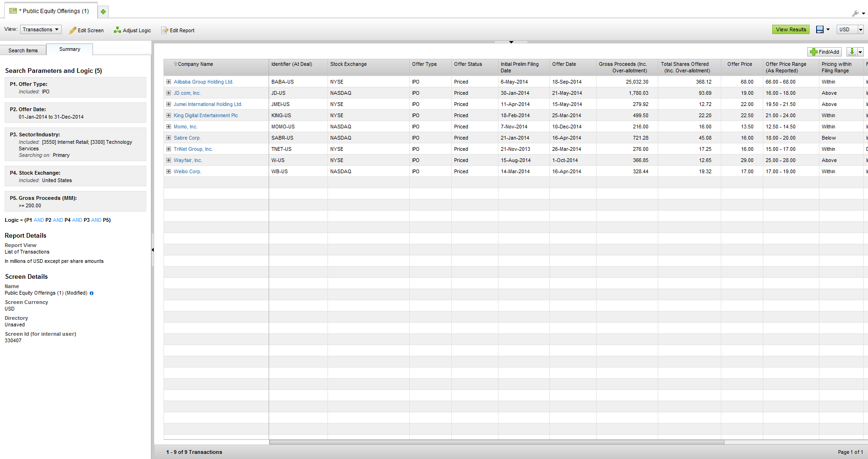Click the Find/Add button
Screen dimensions: 868x459
coord(825,52)
